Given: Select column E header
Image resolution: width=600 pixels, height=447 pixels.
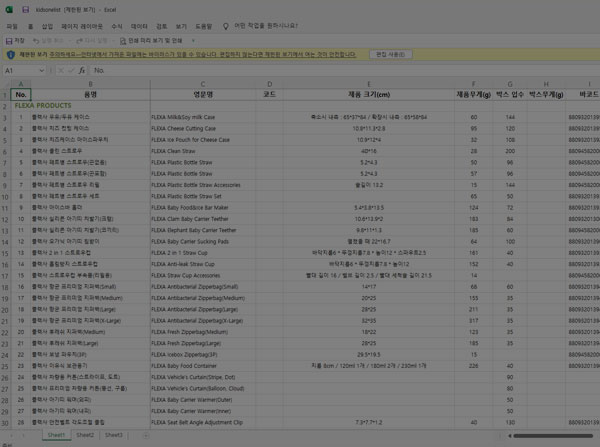Looking at the screenshot, I should (368, 84).
